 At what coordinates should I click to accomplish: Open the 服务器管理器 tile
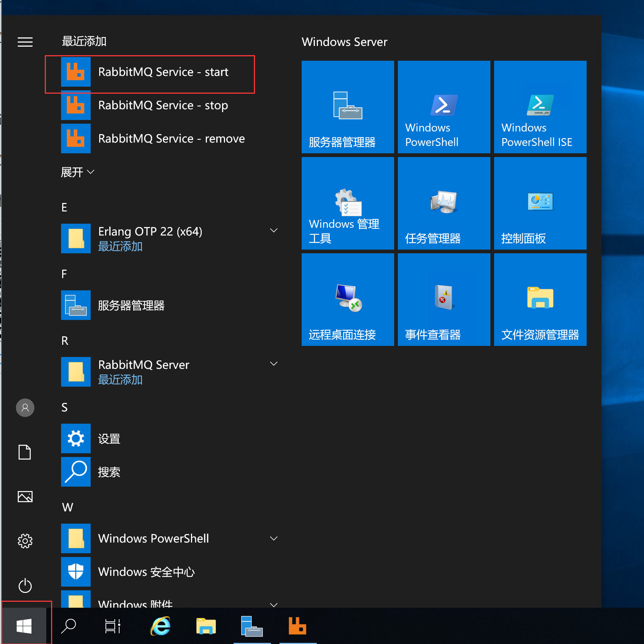click(x=348, y=107)
